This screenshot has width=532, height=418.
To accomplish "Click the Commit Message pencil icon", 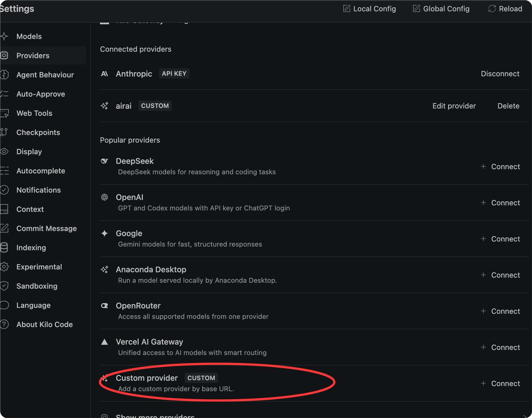I will click(x=5, y=228).
